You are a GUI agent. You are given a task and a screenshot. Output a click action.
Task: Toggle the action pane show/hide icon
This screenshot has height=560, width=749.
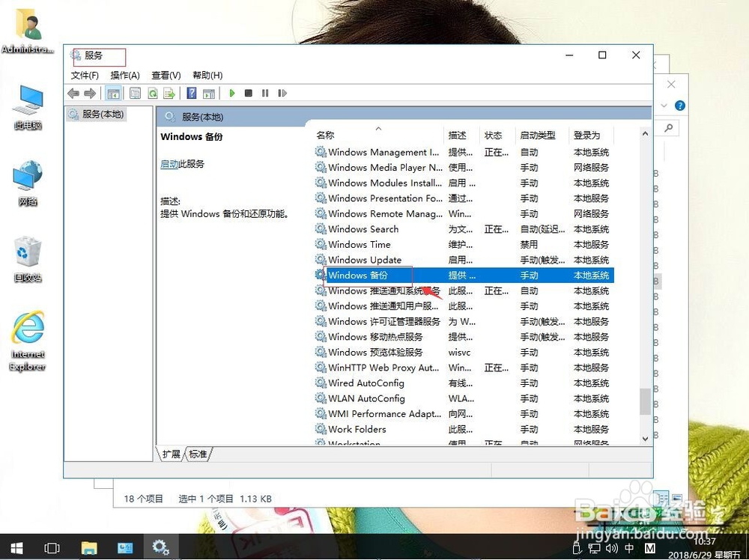209,93
